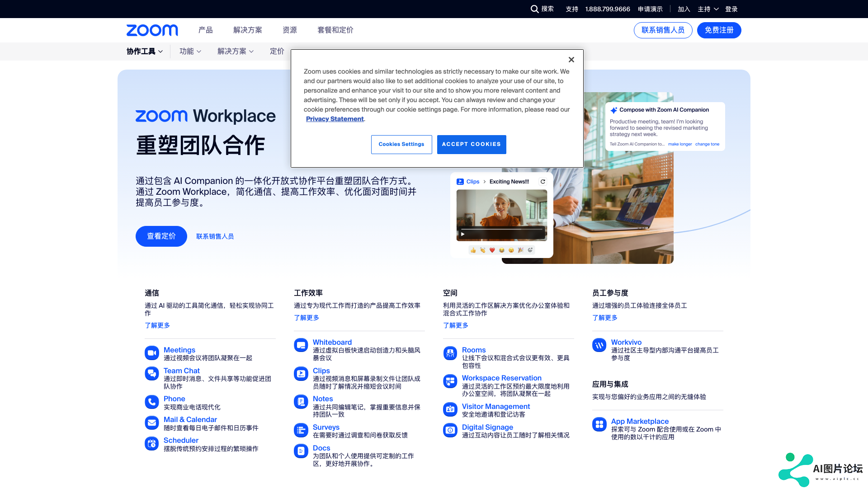
Task: Open the App Marketplace link
Action: click(x=640, y=421)
